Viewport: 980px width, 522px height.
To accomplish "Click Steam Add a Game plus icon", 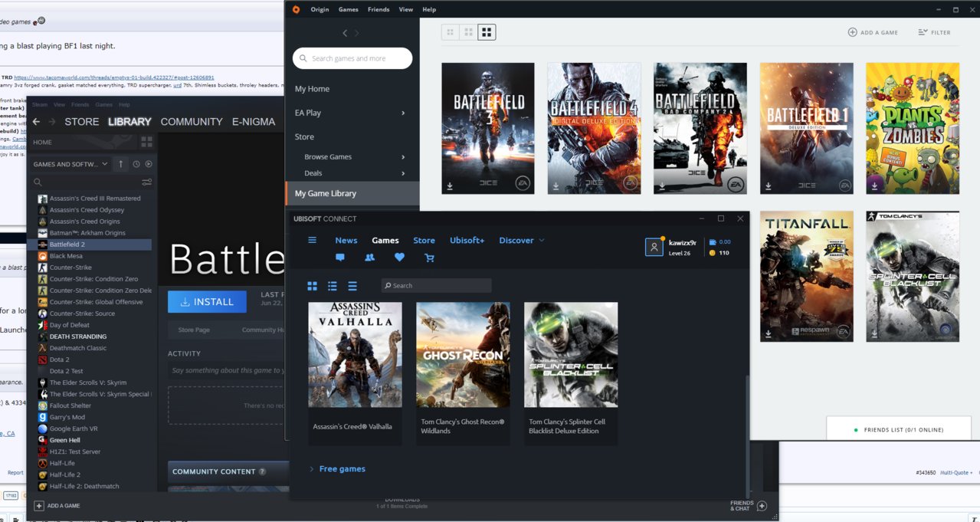I will (38, 506).
